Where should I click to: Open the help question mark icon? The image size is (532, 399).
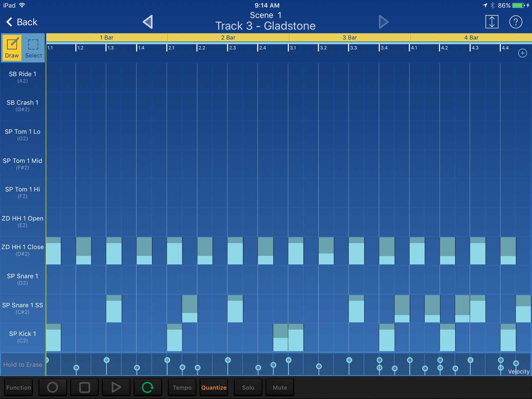click(516, 22)
